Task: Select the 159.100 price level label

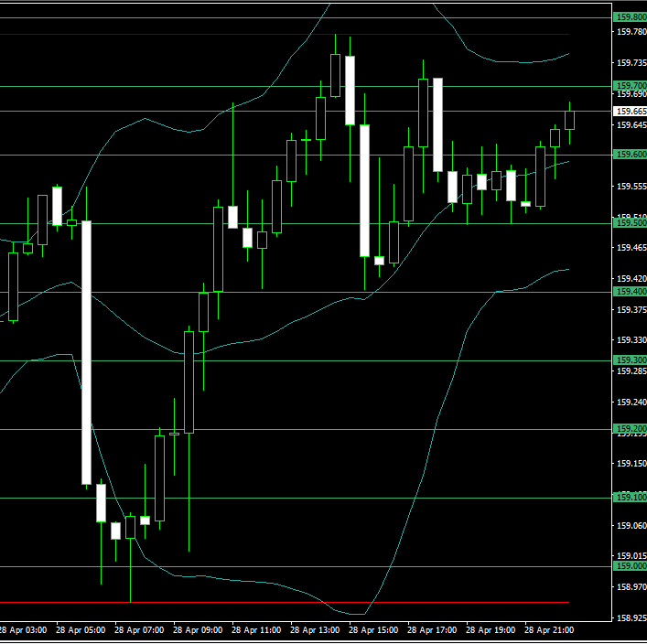Action: [x=631, y=498]
